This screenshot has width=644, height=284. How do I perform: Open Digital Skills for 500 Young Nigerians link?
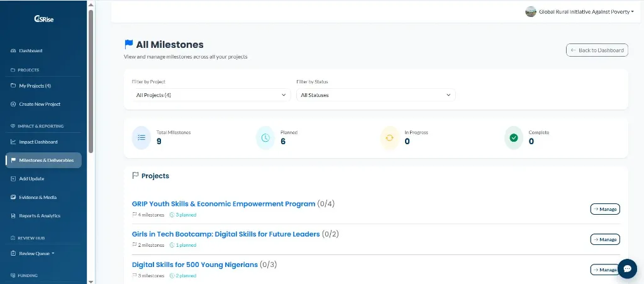pos(195,264)
